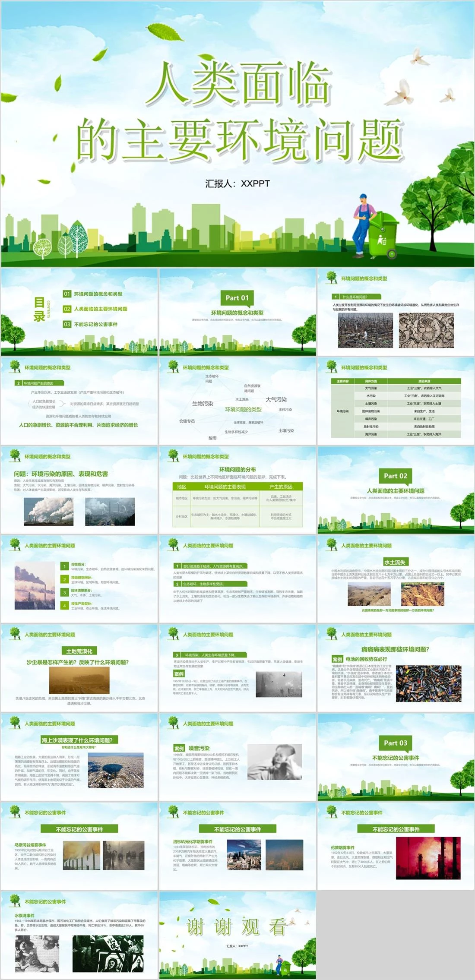The image size is (475, 980).
Task: Select the 海洋污染 cell in the pollution table
Action: point(371,434)
